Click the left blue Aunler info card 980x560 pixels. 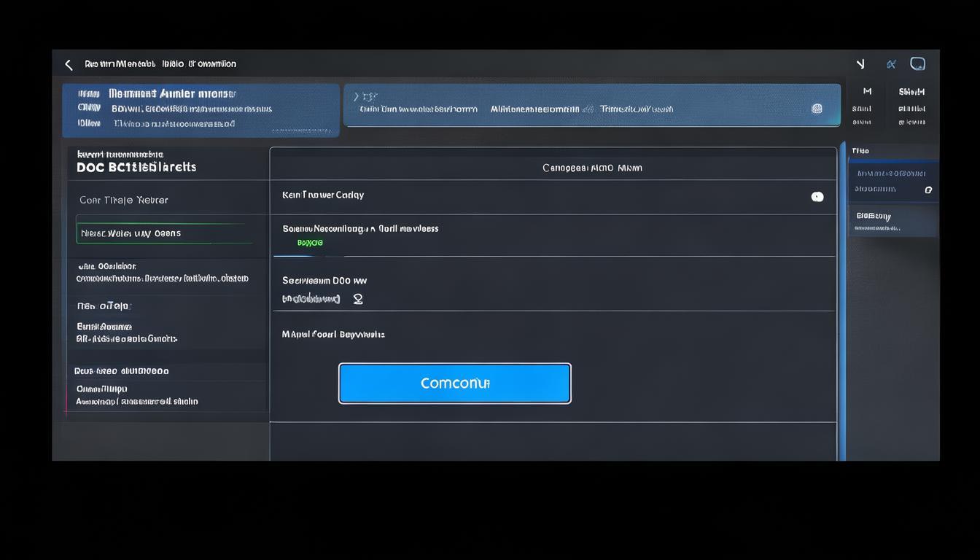[x=201, y=109]
